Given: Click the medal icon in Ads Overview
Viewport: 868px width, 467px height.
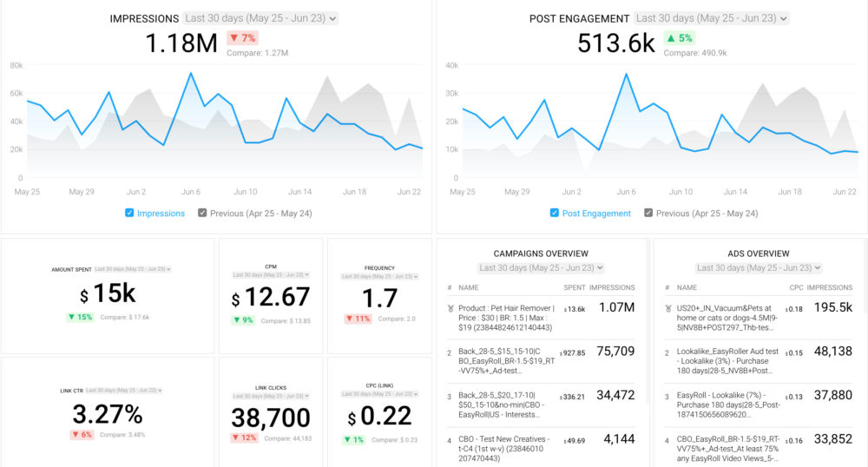Looking at the screenshot, I should (x=667, y=308).
